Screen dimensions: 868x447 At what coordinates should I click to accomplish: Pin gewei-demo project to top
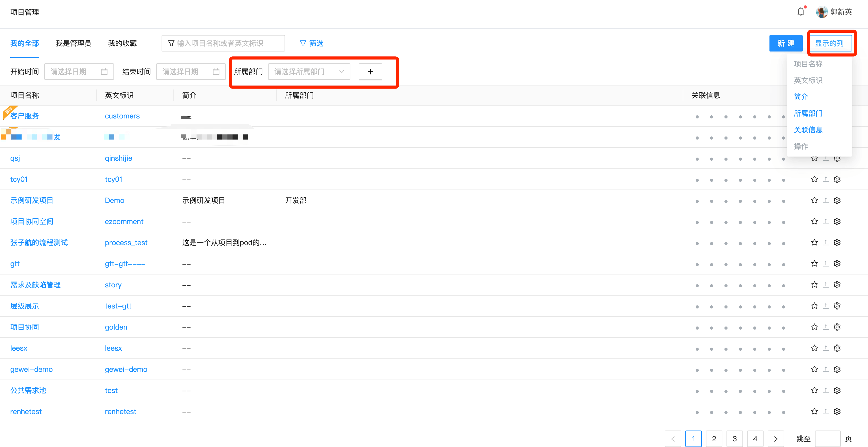[x=826, y=369]
